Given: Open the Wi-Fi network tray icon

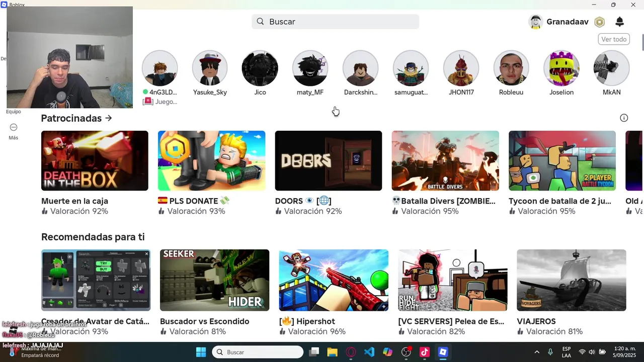Looking at the screenshot, I should [582, 352].
